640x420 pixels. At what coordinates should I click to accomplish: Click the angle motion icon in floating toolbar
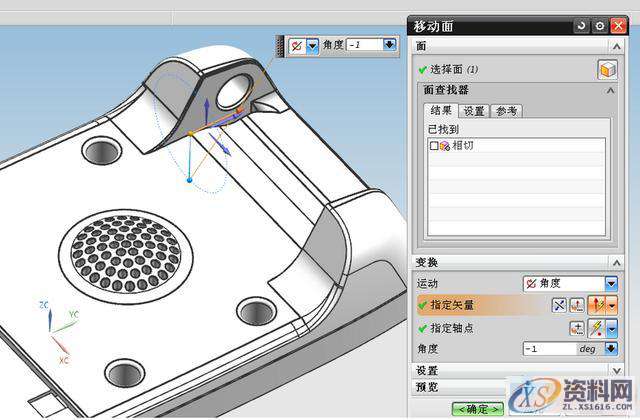pos(295,45)
